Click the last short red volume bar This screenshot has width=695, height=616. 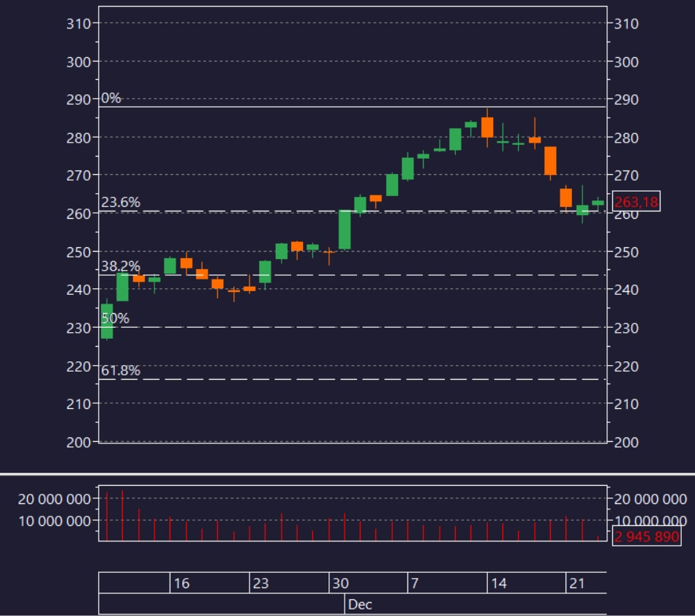pyautogui.click(x=598, y=538)
